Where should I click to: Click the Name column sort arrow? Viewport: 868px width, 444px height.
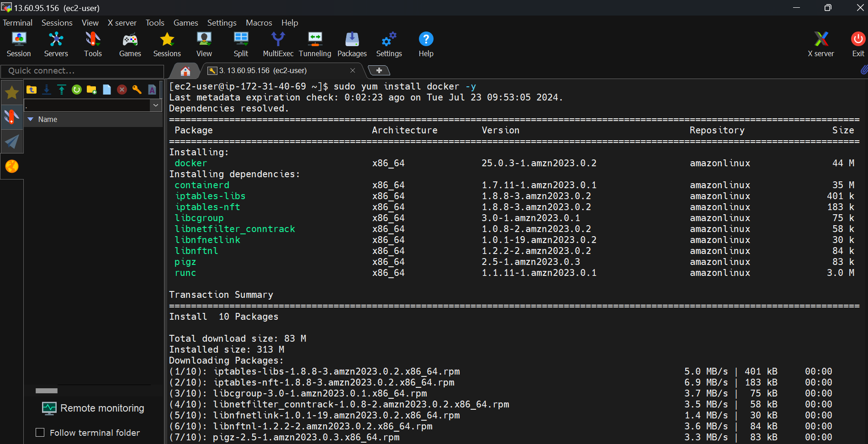31,119
